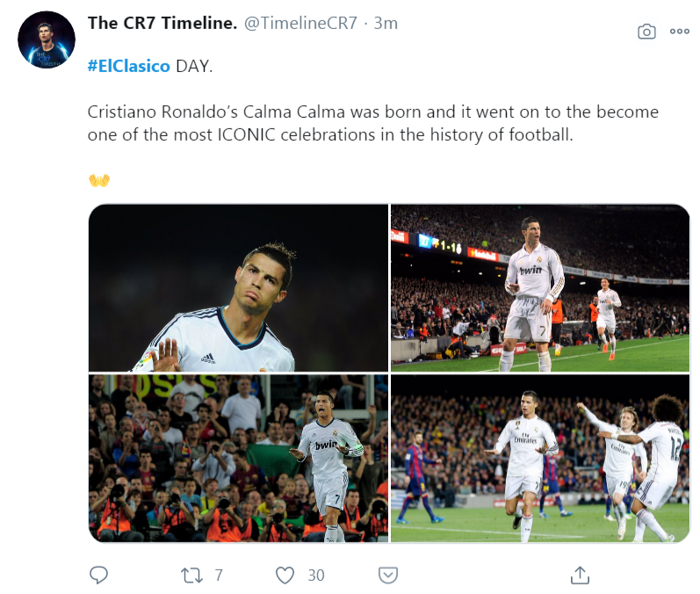Save the tweet with the Pocket icon
The height and width of the screenshot is (594, 700).
(x=387, y=576)
